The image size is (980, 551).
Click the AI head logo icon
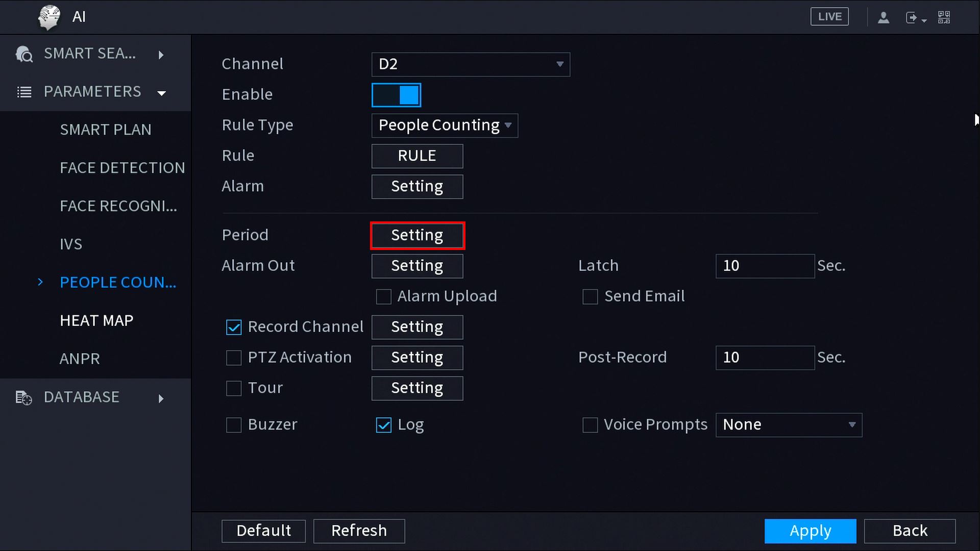coord(49,17)
